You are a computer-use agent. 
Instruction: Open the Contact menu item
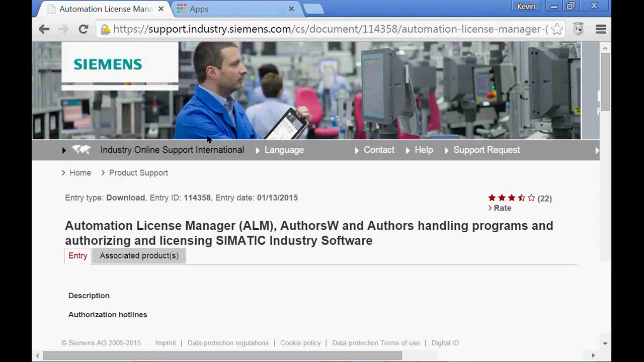379,150
